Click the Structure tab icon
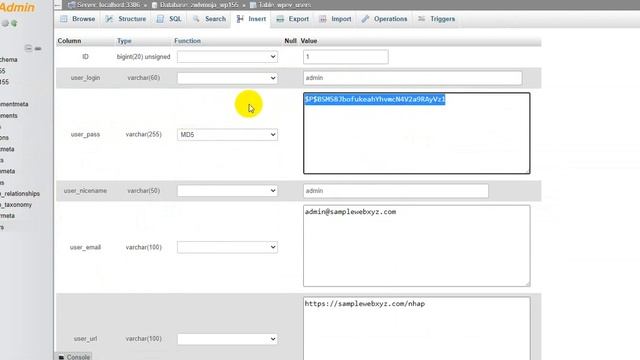 point(109,19)
